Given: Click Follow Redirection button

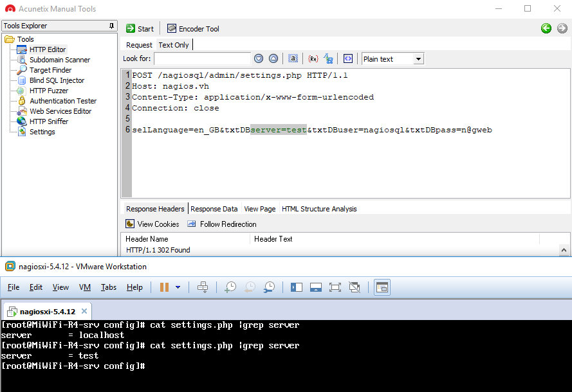Looking at the screenshot, I should click(x=222, y=224).
